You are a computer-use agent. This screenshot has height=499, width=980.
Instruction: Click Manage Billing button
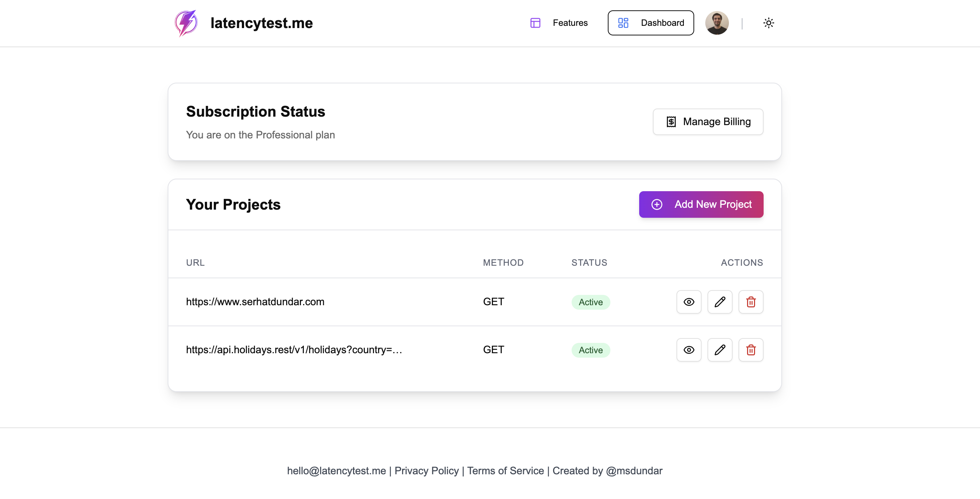[x=707, y=122]
